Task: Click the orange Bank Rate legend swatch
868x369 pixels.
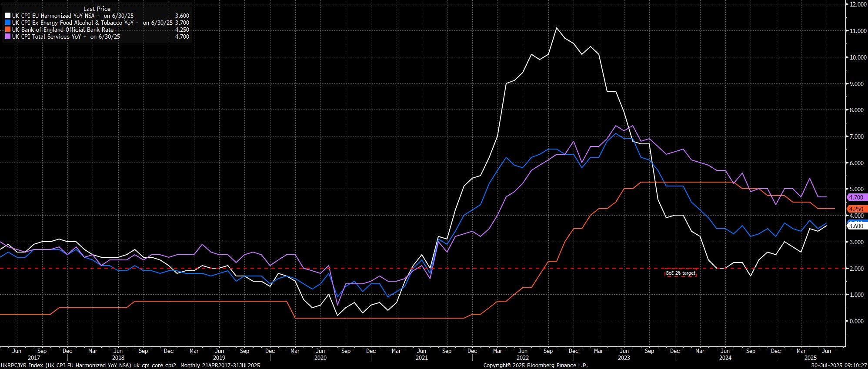Action: [8, 30]
